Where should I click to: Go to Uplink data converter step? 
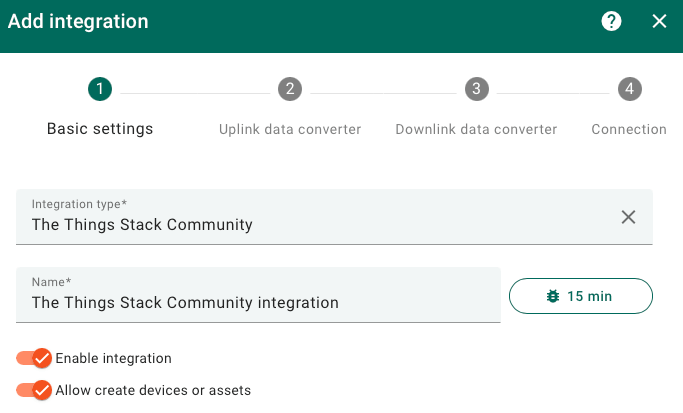pyautogui.click(x=290, y=129)
